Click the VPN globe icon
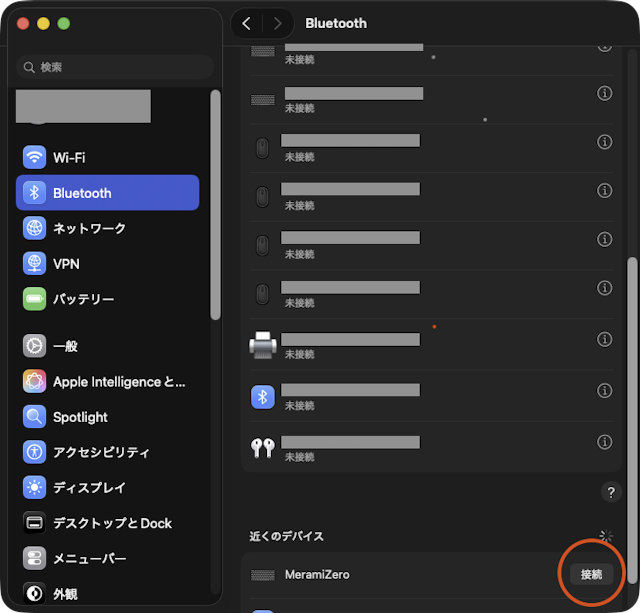The image size is (640, 613). tap(34, 264)
